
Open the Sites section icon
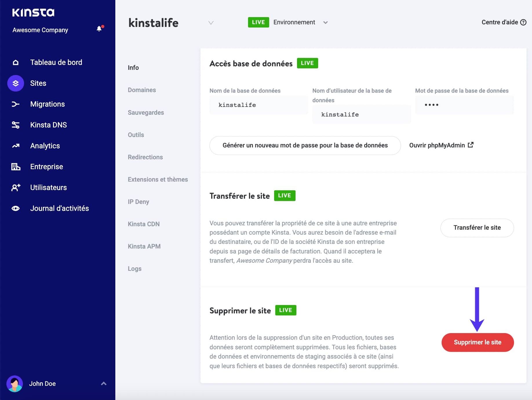coord(15,83)
